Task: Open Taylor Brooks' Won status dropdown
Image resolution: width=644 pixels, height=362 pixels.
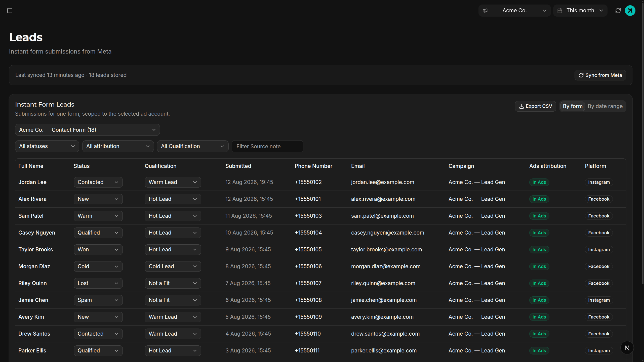Action: pyautogui.click(x=98, y=250)
